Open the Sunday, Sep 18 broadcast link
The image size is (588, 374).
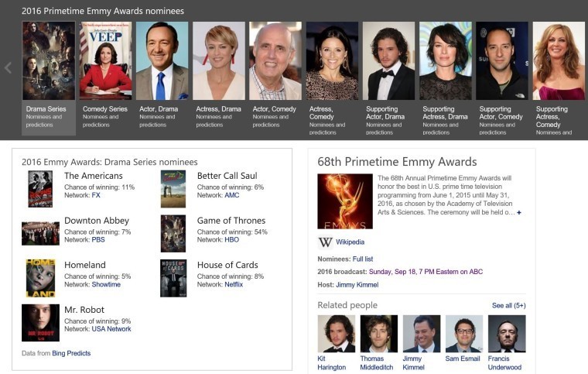click(x=426, y=272)
